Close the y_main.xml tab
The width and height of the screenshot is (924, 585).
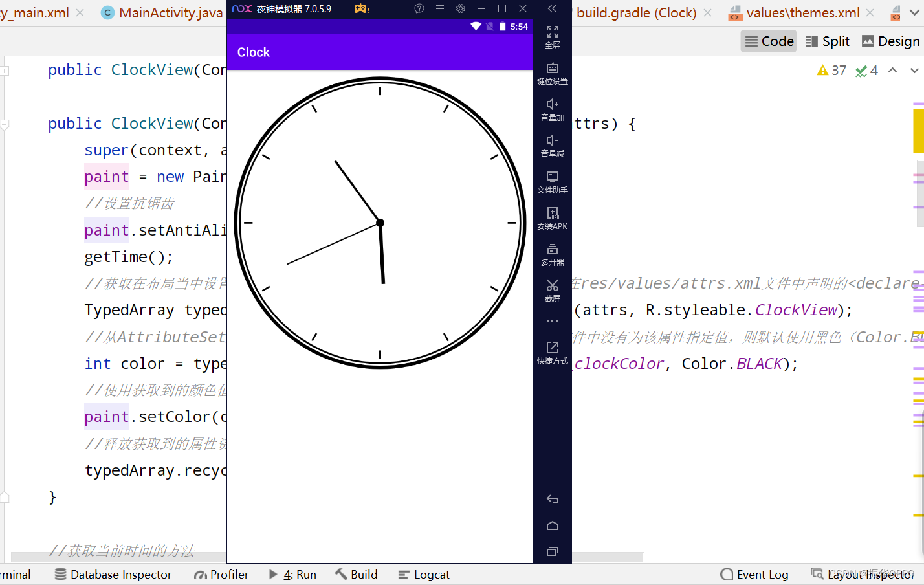(80, 13)
